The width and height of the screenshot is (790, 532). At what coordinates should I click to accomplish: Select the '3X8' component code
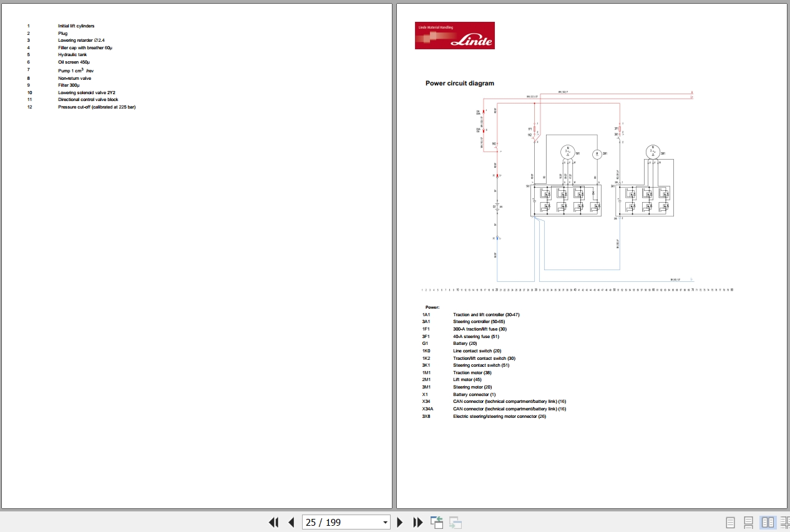pyautogui.click(x=427, y=417)
